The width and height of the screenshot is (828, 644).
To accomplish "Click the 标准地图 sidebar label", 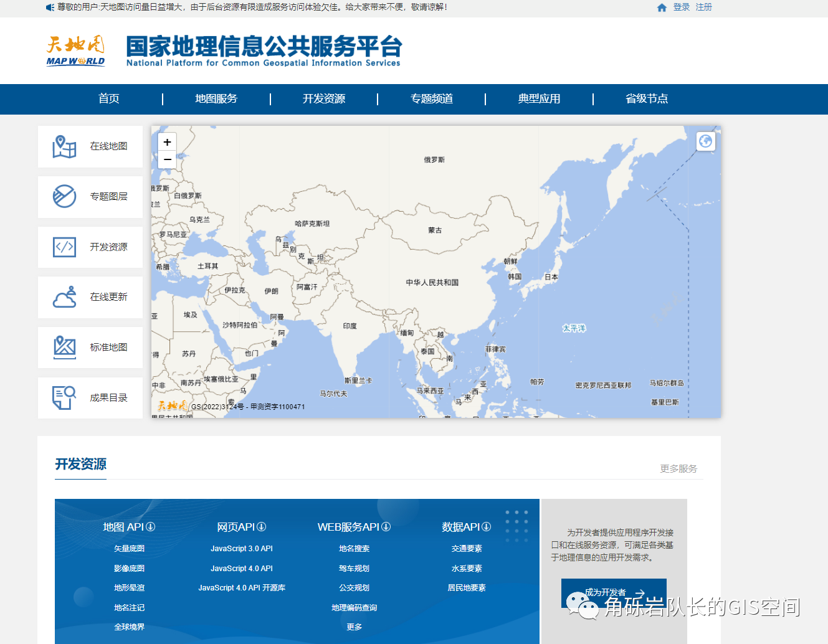I will pyautogui.click(x=108, y=348).
